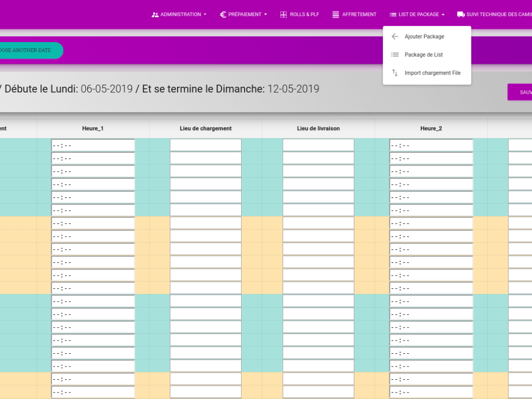This screenshot has width=532, height=399.
Task: Click the Lieu de livraison column header
Action: tap(318, 128)
